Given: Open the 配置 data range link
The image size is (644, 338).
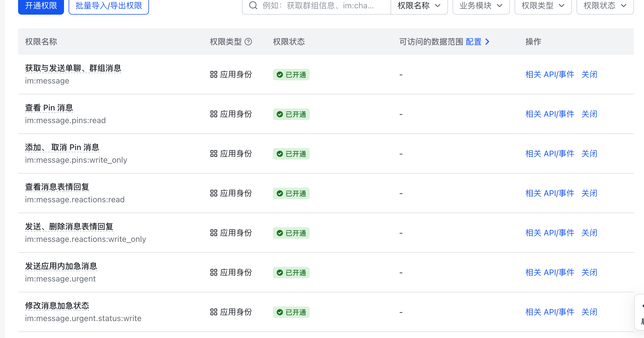Looking at the screenshot, I should 474,42.
